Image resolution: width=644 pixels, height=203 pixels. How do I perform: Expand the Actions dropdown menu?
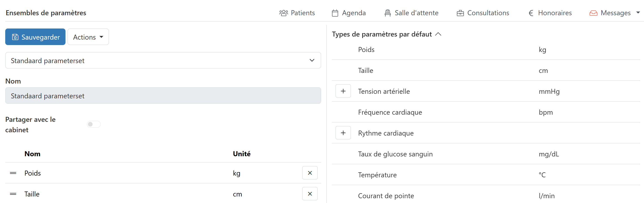(x=88, y=37)
